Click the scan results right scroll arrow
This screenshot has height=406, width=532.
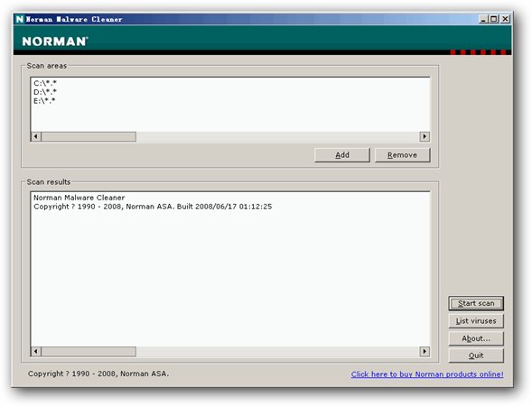[x=425, y=352]
